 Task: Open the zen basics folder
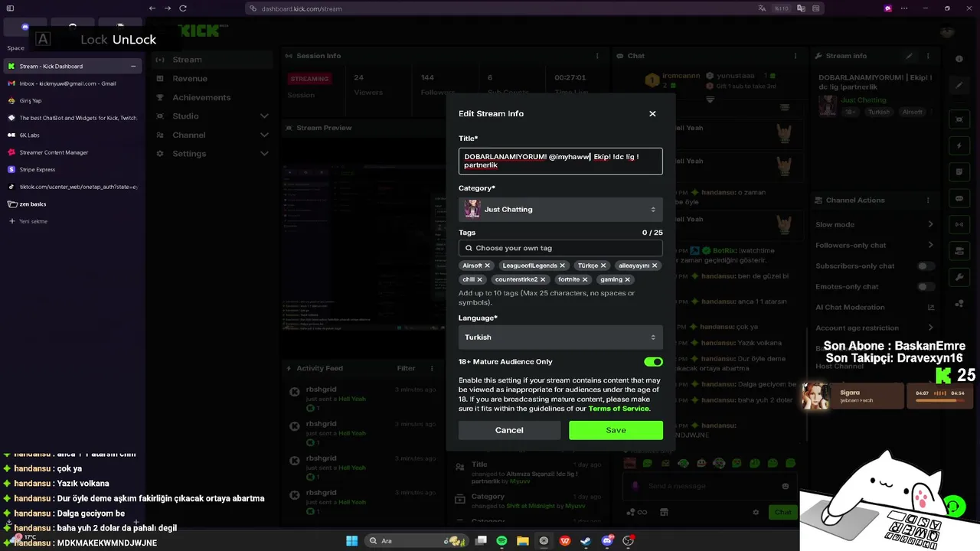[x=72, y=204]
